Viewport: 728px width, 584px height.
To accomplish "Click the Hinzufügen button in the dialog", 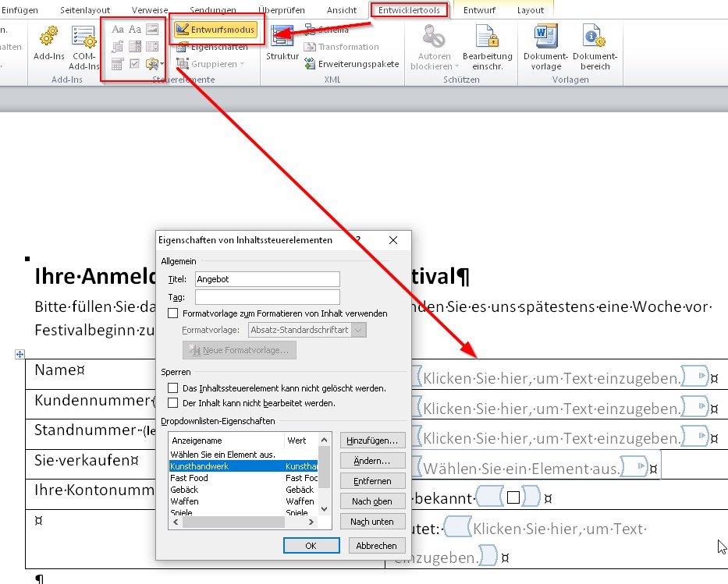I will pyautogui.click(x=372, y=441).
